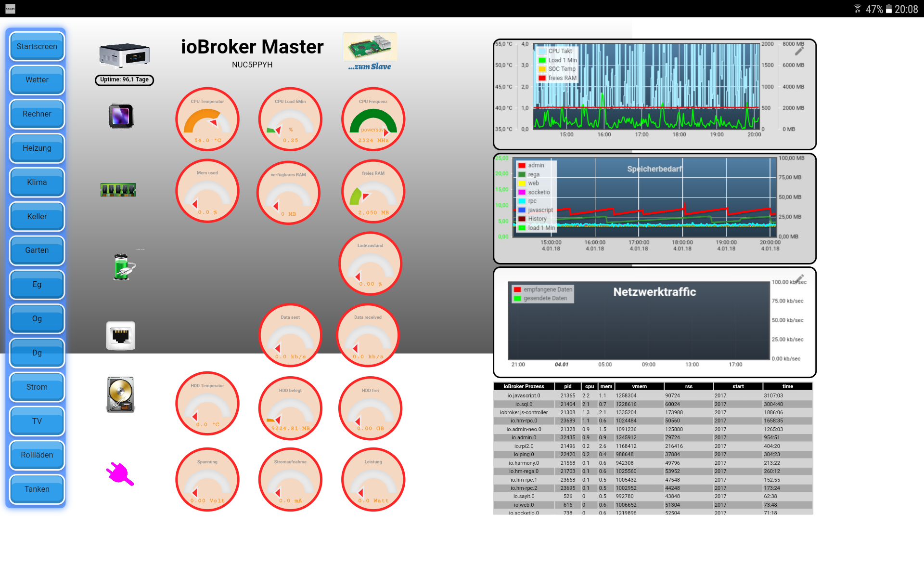Click the Uptime 96,1 Tage badge
924x578 pixels.
tap(124, 80)
